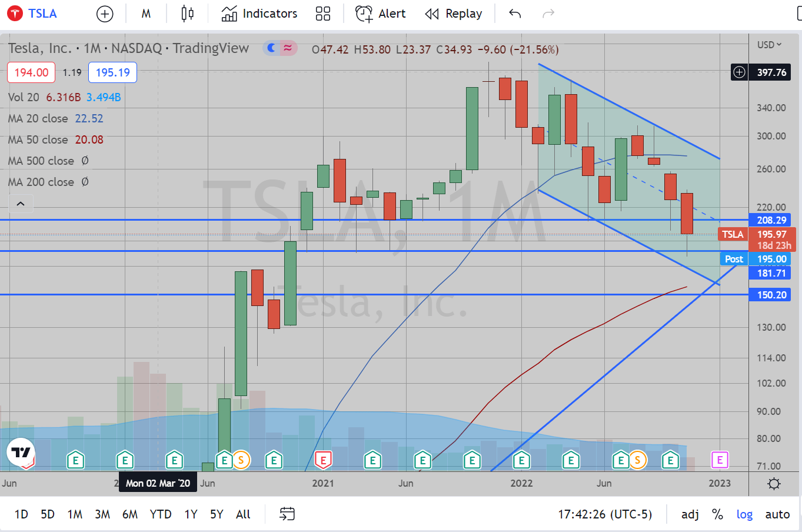The width and height of the screenshot is (802, 532).
Task: Click the 195.19 buy price button
Action: click(112, 72)
